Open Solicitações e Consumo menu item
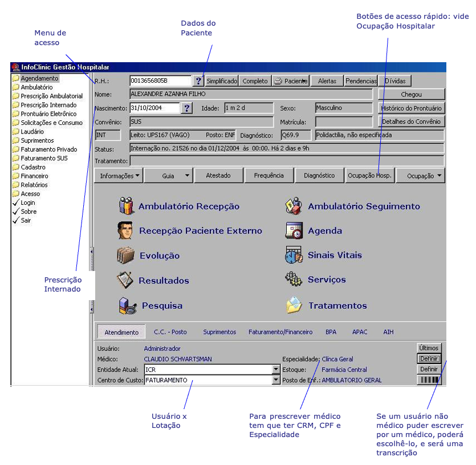The image size is (476, 465). click(48, 123)
